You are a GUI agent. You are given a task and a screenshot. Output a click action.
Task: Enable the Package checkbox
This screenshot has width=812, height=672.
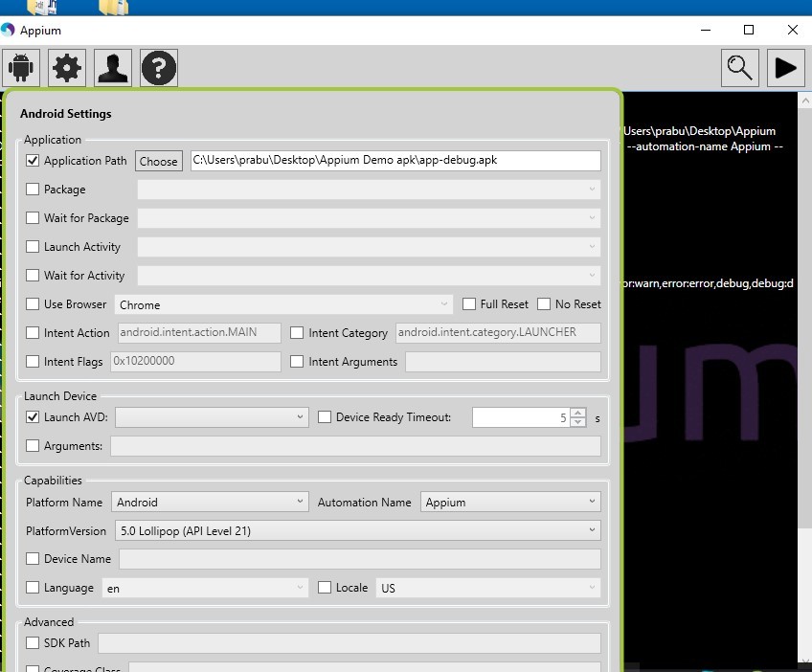(x=33, y=189)
